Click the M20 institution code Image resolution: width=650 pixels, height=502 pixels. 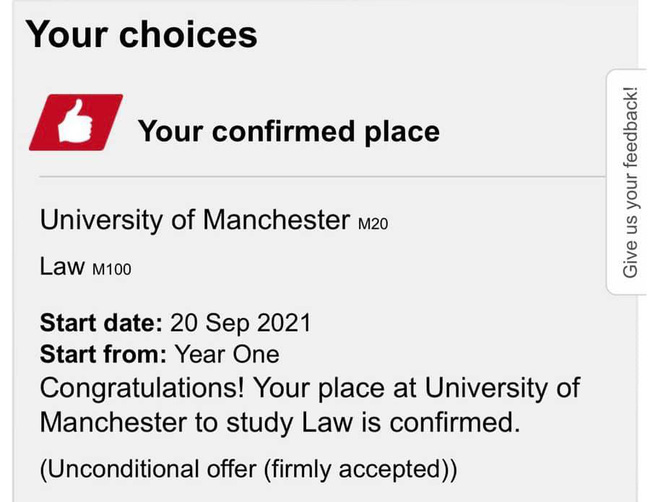(372, 224)
